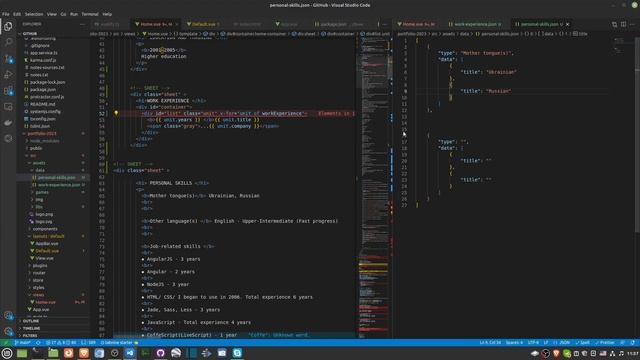The height and width of the screenshot is (360, 640).
Task: Open Source Control view in activity bar
Action: 8,59
